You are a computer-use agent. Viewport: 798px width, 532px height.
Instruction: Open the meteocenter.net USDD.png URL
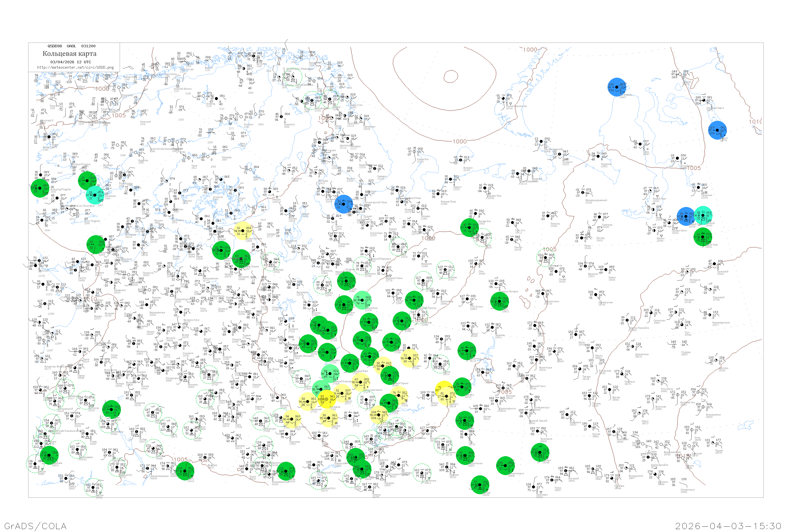(x=75, y=68)
